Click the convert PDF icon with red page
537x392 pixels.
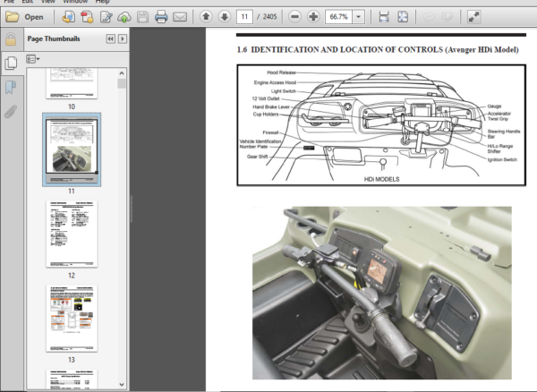[x=87, y=17]
